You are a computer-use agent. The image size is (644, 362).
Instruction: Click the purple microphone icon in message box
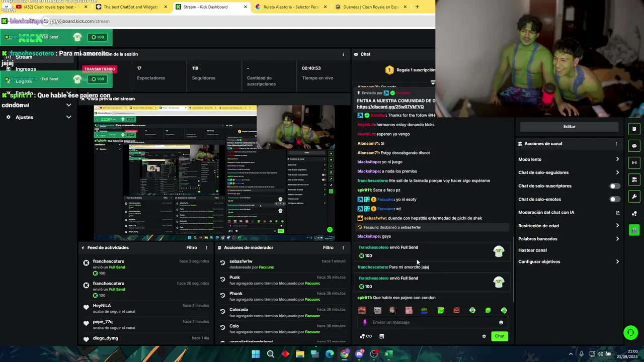click(365, 322)
